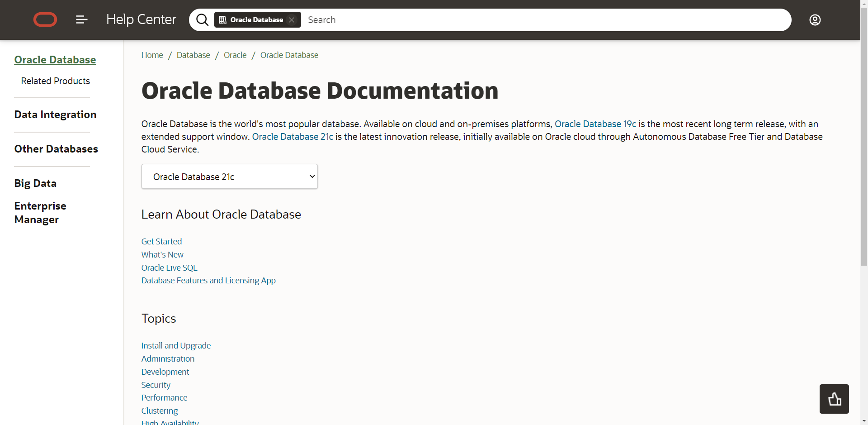Viewport: 868px width, 425px height.
Task: Open the What's New link
Action: pyautogui.click(x=162, y=255)
